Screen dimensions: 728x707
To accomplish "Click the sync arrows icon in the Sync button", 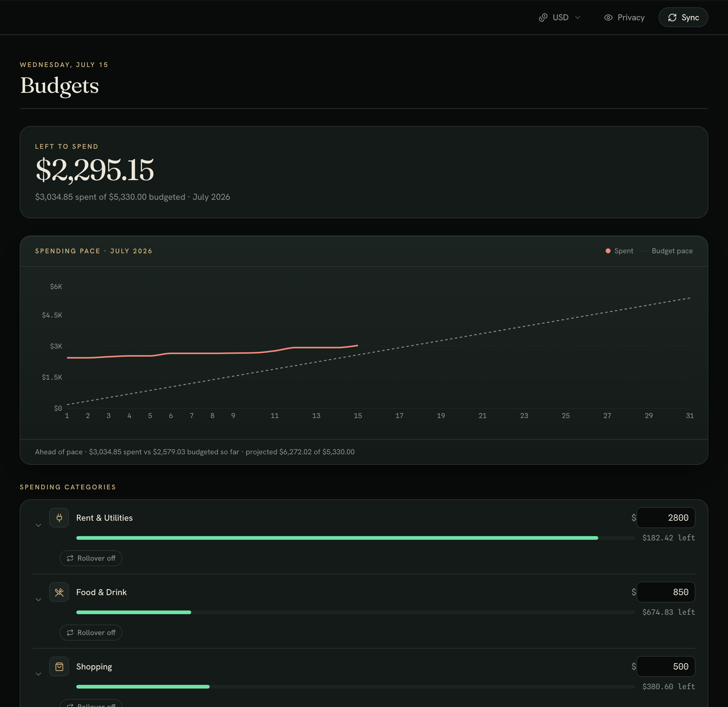I will point(672,18).
